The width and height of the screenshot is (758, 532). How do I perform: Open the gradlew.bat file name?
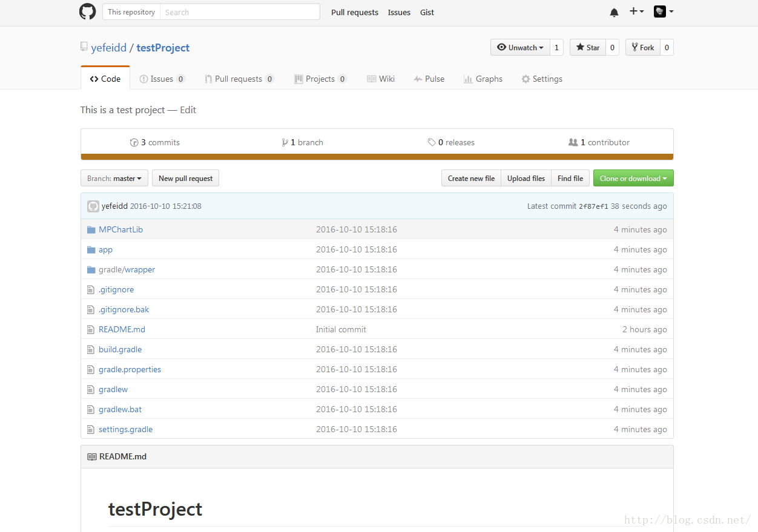[x=120, y=409]
